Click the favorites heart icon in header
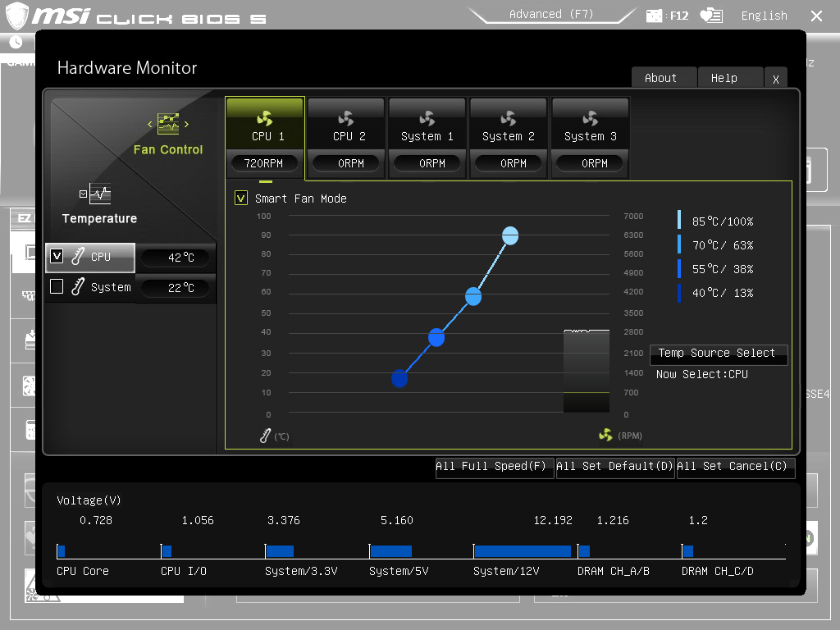 (711, 16)
